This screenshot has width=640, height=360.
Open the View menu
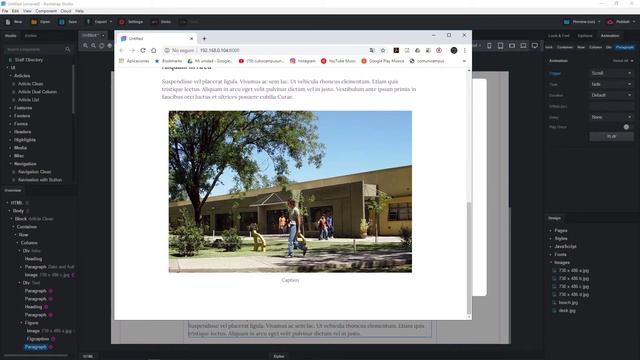(27, 11)
